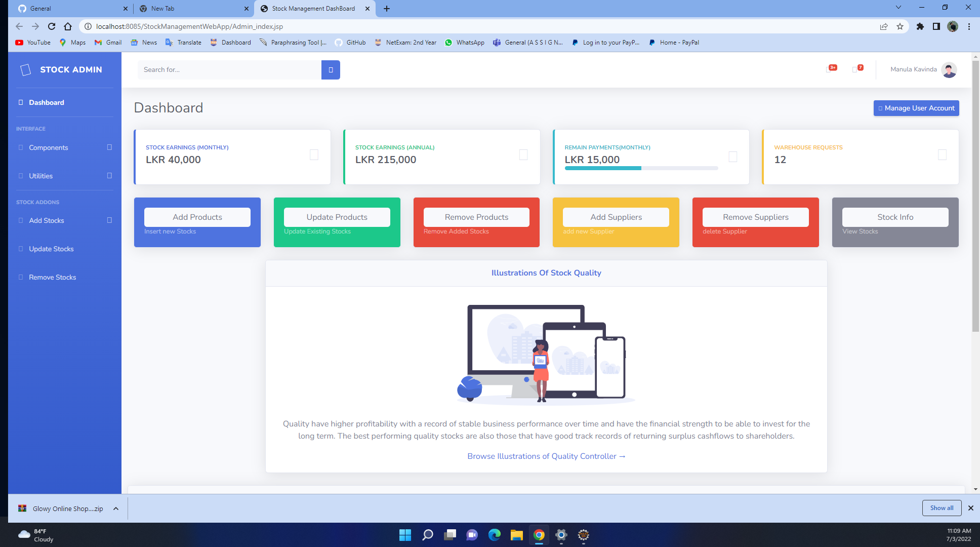Click the Add Stocks sidebar icon
Viewport: 980px width, 547px height.
[x=20, y=220]
